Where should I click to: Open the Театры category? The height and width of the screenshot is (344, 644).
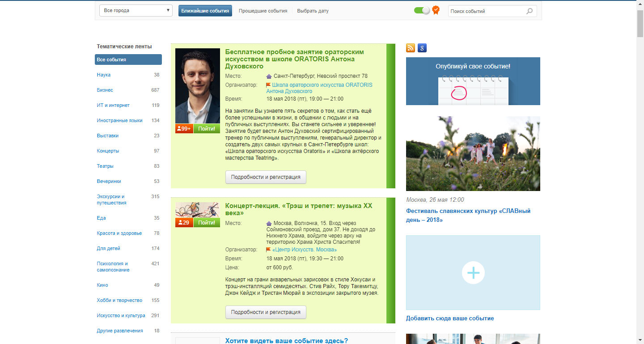click(105, 166)
